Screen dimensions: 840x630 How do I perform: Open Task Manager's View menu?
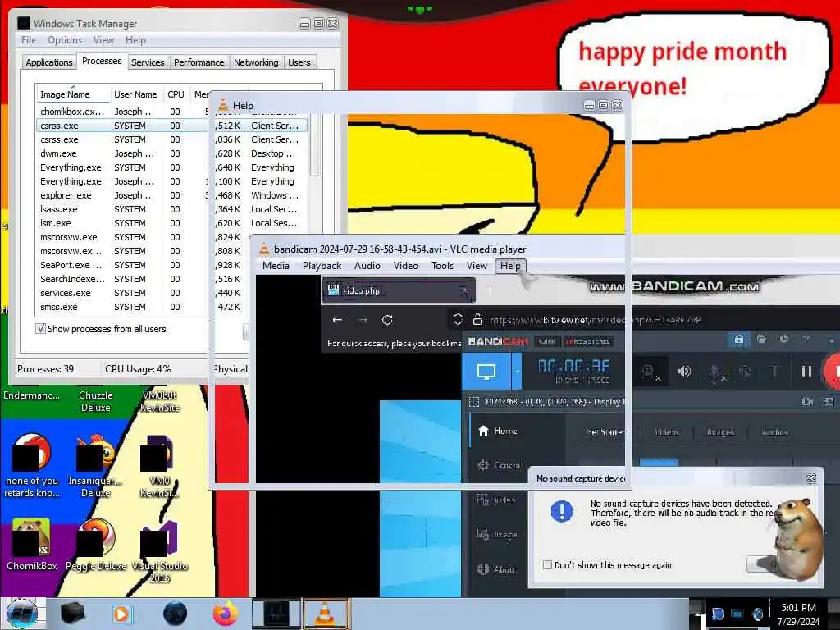coord(103,40)
